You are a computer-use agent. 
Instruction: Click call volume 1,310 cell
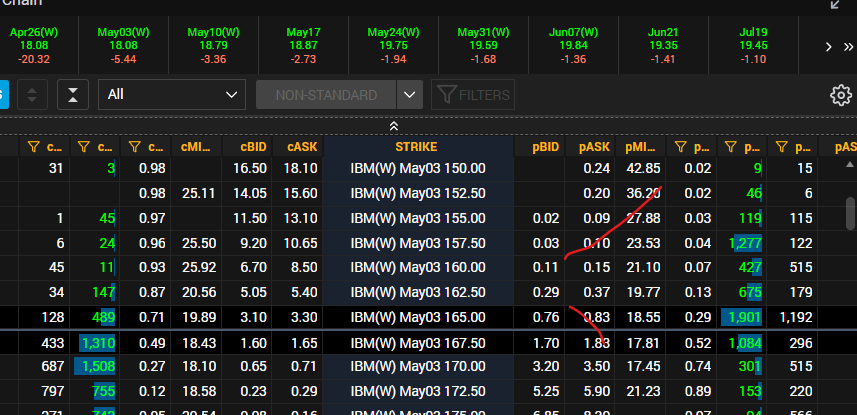pos(95,343)
